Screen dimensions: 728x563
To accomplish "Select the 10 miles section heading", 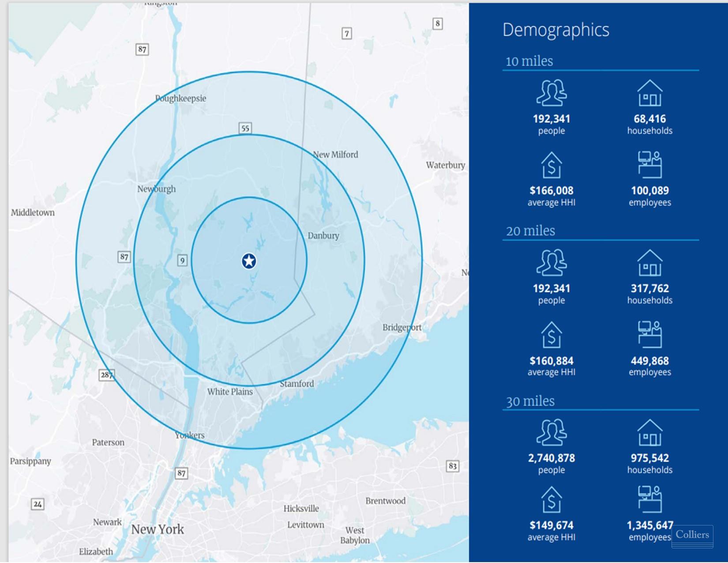I will [529, 61].
